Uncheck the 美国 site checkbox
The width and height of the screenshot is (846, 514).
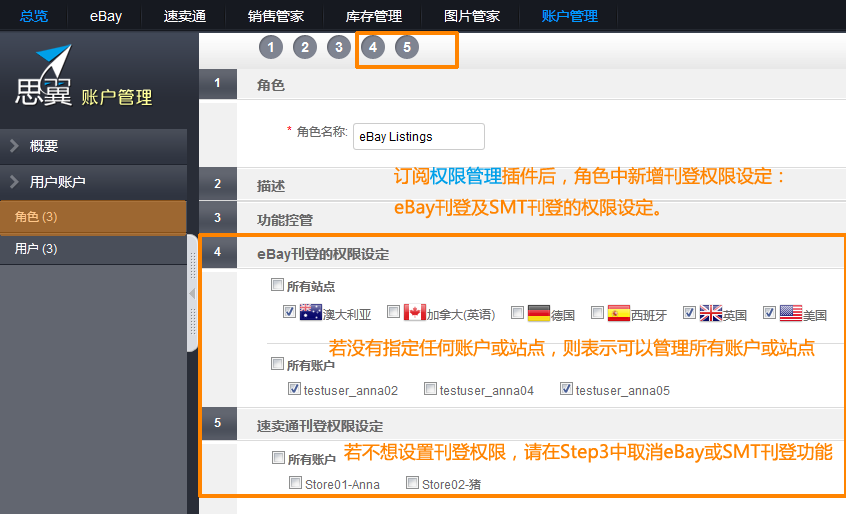[x=769, y=312]
